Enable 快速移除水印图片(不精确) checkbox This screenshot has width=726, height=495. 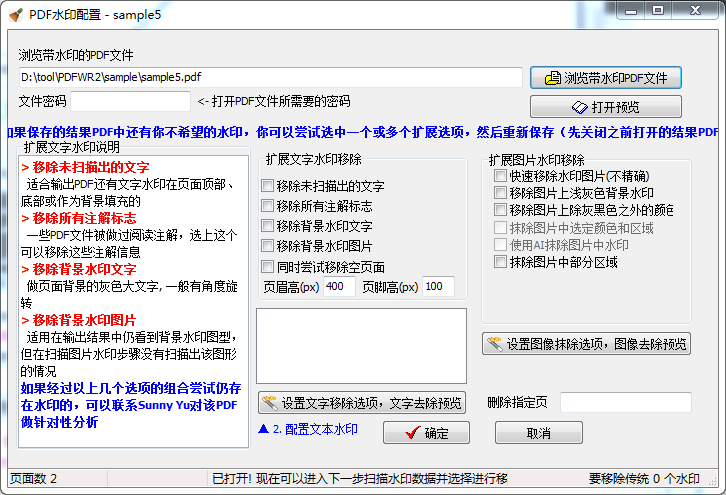coord(500,175)
